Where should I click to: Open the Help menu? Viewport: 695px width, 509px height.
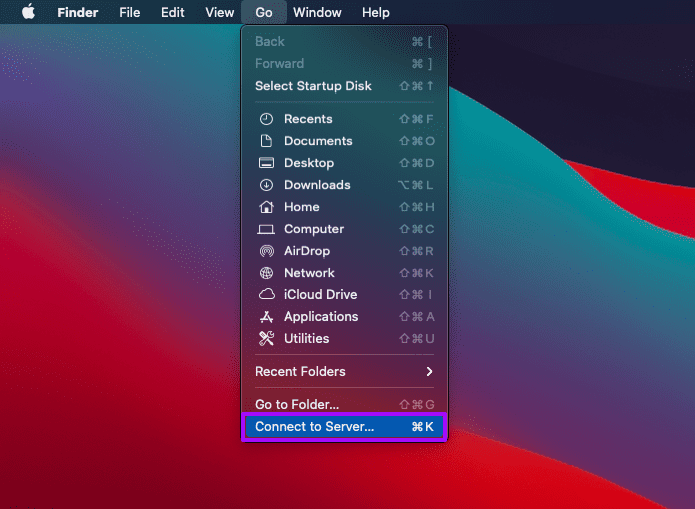click(375, 12)
